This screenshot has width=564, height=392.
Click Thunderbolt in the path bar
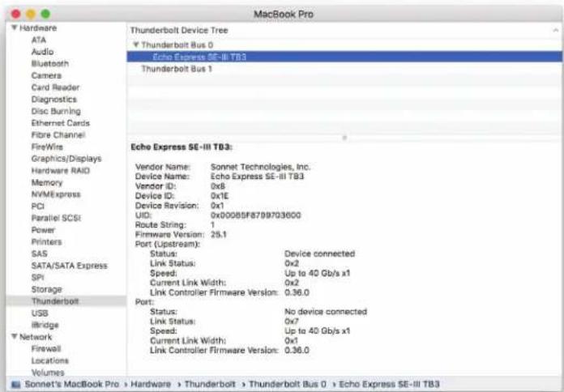pyautogui.click(x=210, y=384)
